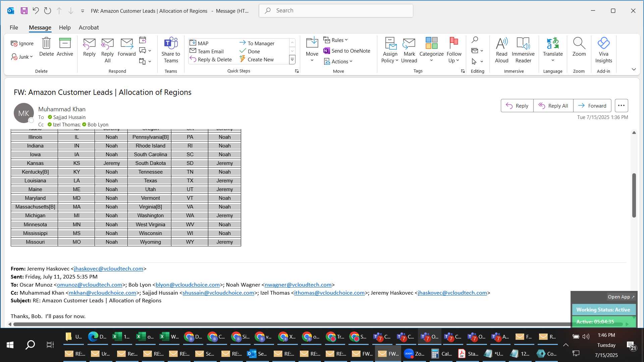The width and height of the screenshot is (644, 362).
Task: Mark message as Unread
Action: tap(409, 50)
